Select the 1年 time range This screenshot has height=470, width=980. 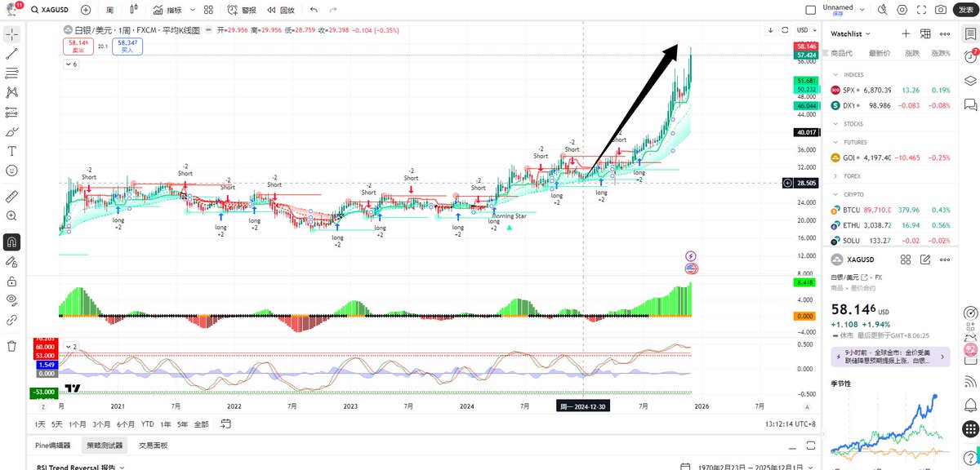pyautogui.click(x=166, y=424)
